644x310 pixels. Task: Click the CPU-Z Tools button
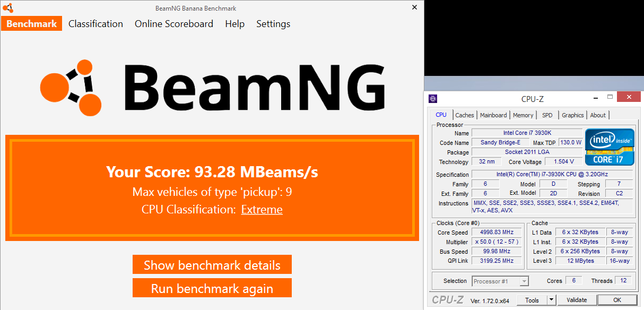[532, 300]
